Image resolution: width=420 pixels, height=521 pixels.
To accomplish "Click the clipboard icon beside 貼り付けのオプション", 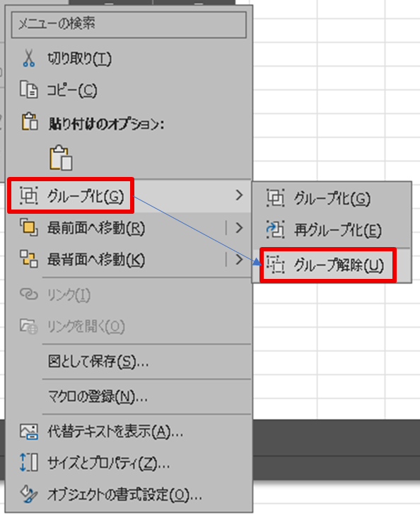I will [x=30, y=121].
